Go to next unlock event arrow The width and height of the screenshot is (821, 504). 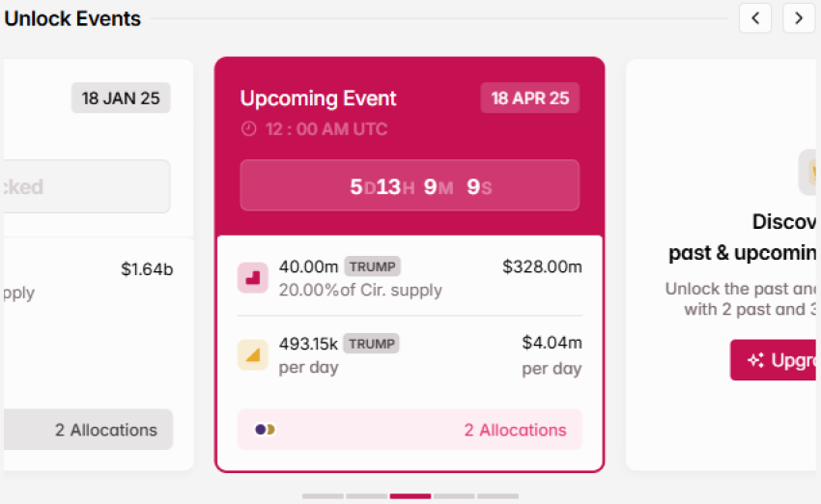pos(799,18)
